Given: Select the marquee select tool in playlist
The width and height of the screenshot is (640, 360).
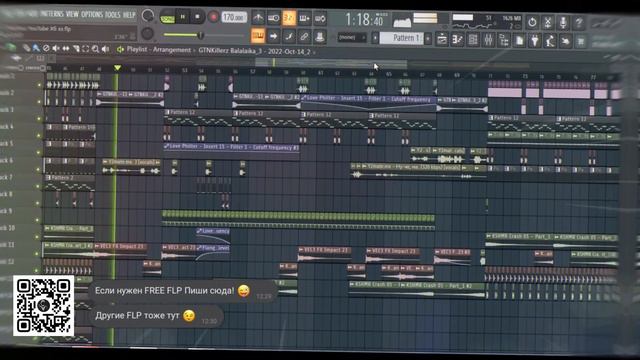Looking at the screenshot, I should pyautogui.click(x=86, y=49).
